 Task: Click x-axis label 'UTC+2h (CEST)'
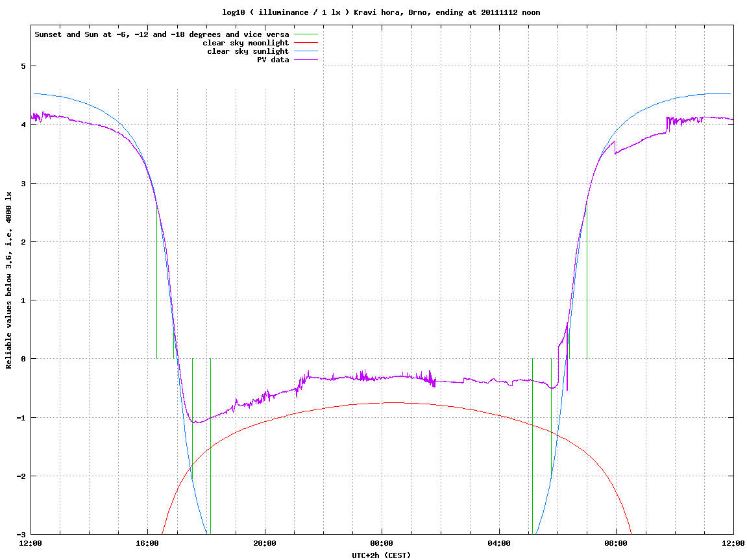click(381, 555)
